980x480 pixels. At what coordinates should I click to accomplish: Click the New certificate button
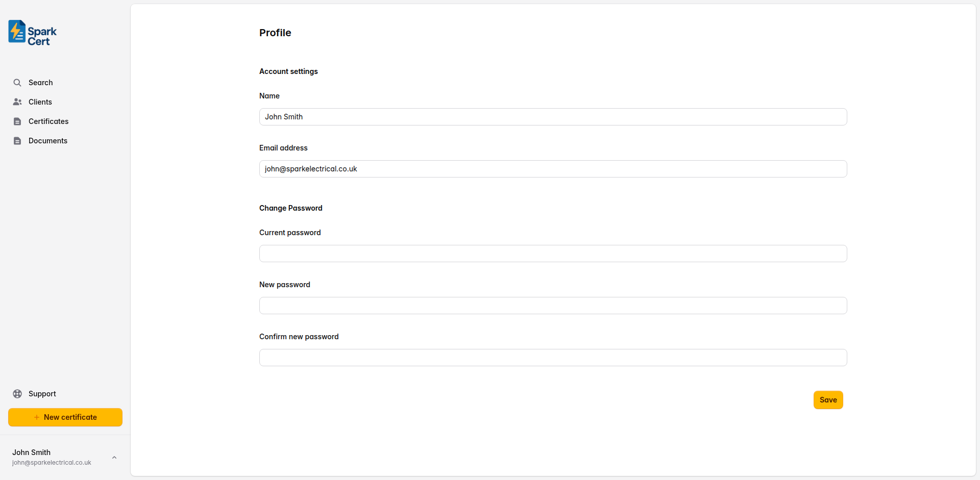click(x=65, y=417)
